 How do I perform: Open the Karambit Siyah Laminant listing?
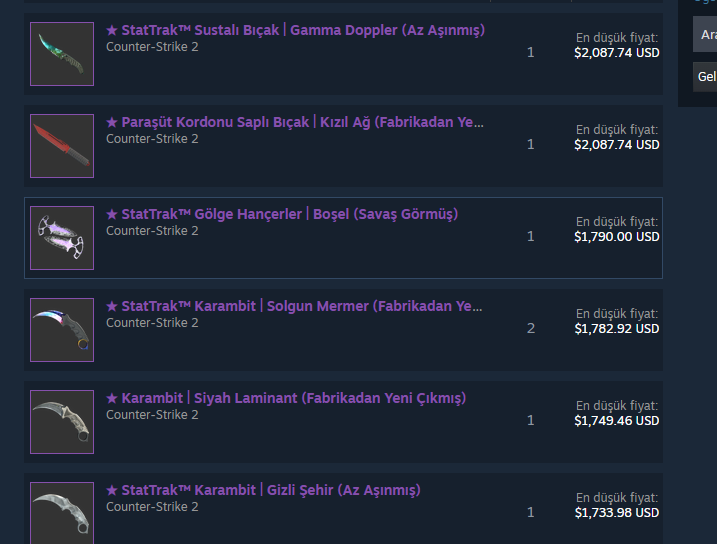point(286,399)
